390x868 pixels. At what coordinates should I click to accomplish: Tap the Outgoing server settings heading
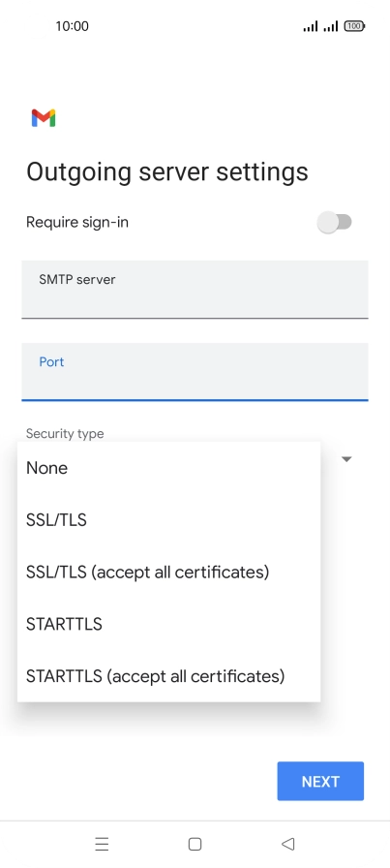(x=167, y=171)
